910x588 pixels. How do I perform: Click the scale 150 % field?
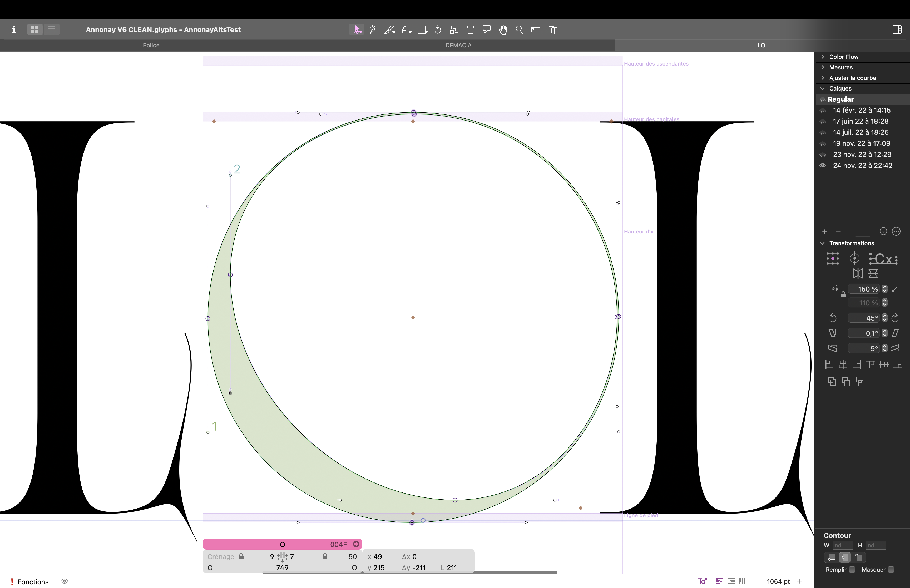tap(864, 289)
